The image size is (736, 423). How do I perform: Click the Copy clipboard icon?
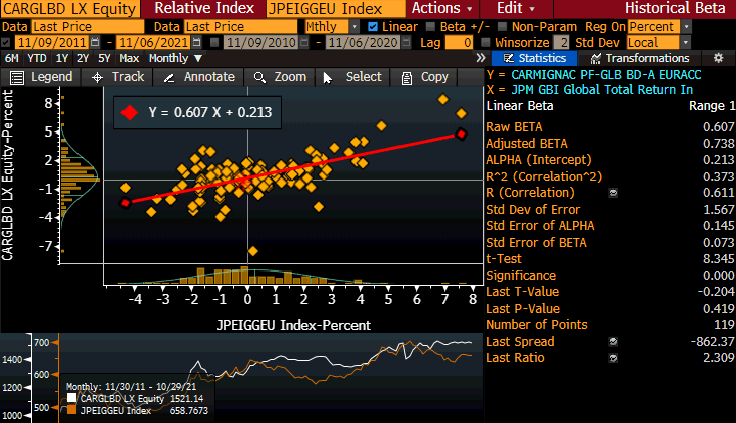(407, 78)
